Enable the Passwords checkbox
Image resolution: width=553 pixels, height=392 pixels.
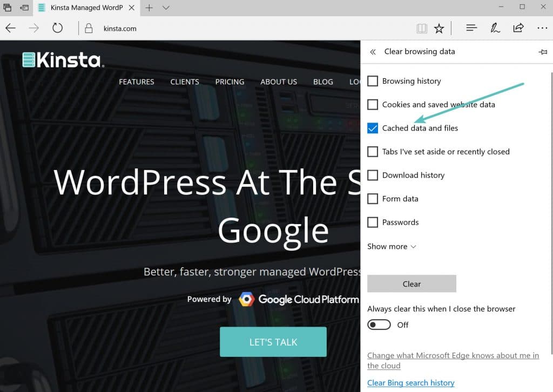[x=373, y=222]
